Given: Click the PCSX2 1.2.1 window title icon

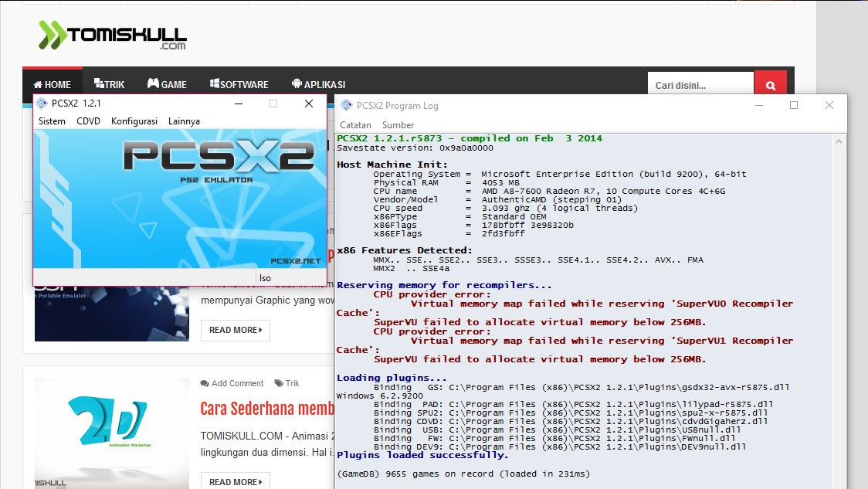Looking at the screenshot, I should tap(42, 104).
